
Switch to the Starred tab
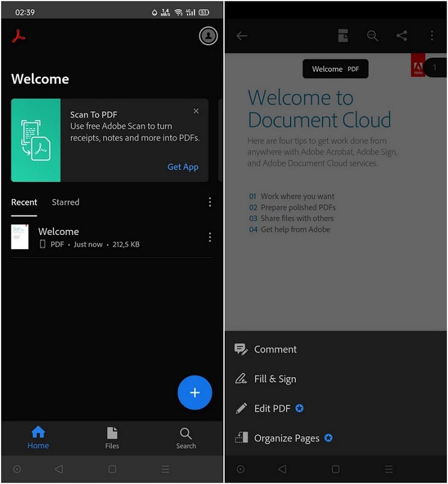65,202
